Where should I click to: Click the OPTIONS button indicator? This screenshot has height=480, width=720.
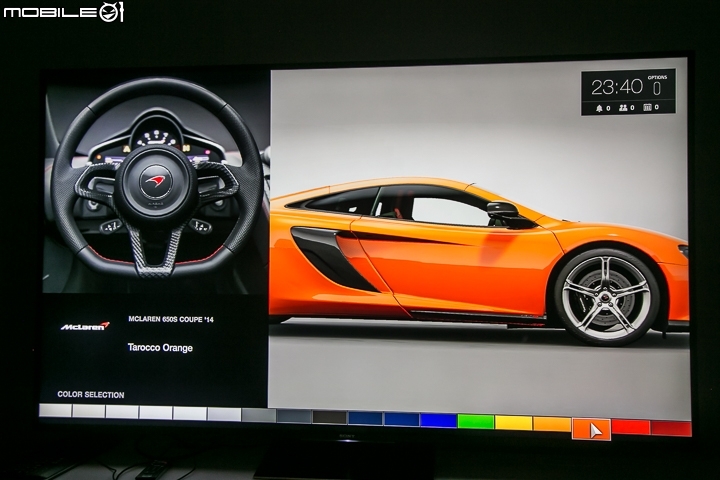657,85
